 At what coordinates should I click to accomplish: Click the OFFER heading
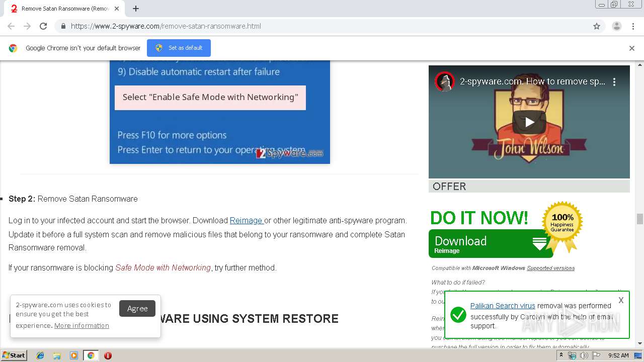coord(449,187)
